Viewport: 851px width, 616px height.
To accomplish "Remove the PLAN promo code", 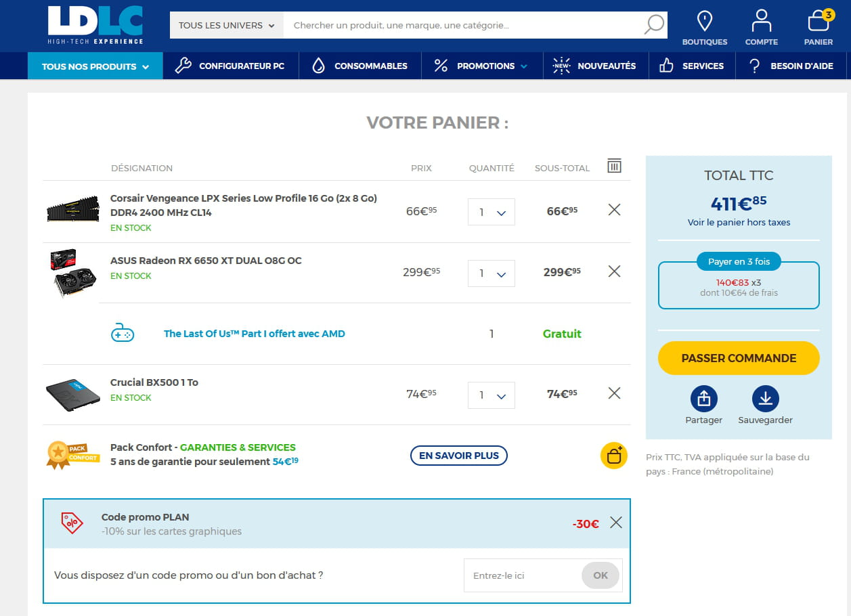I will coord(615,522).
